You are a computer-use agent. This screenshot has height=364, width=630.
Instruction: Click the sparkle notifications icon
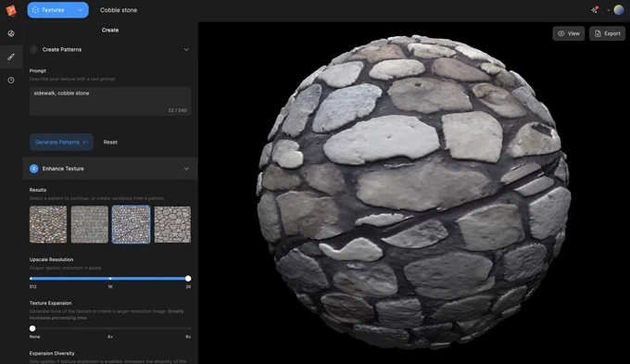tap(595, 9)
